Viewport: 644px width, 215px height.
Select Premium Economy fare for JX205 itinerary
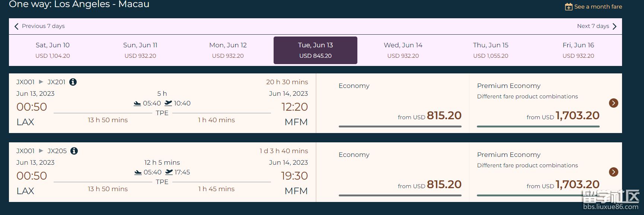pyautogui.click(x=538, y=172)
